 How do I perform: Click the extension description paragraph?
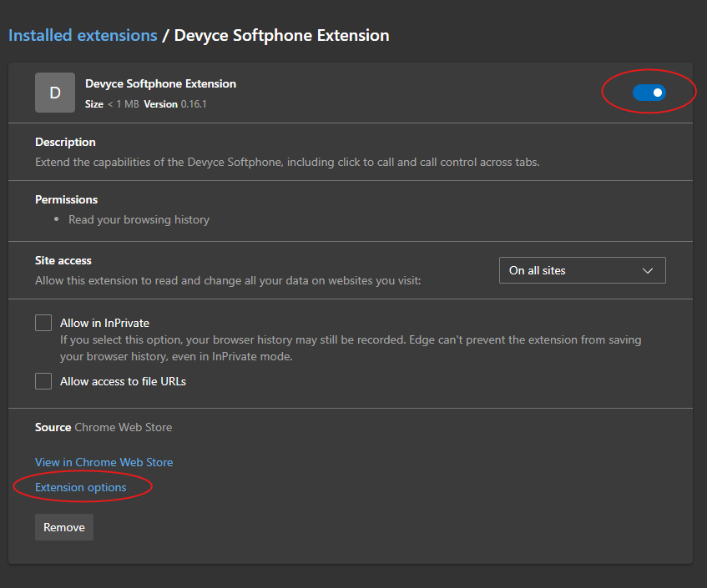pyautogui.click(x=287, y=162)
